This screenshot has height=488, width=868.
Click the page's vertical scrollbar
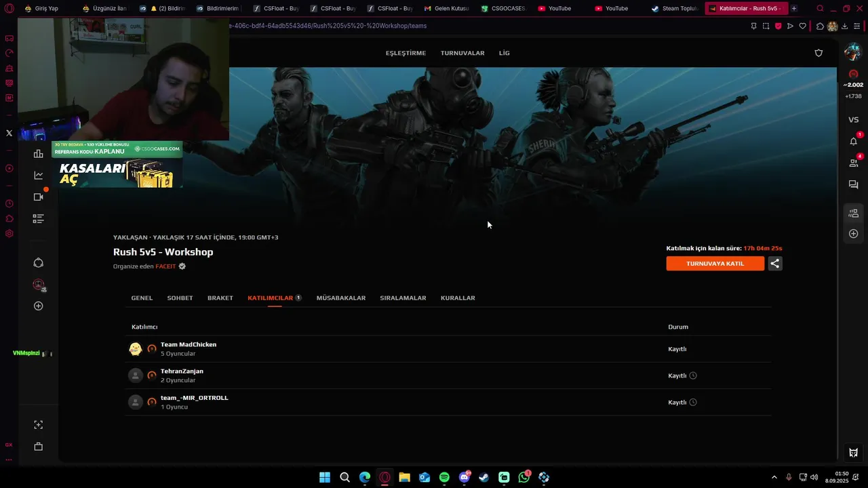click(838, 264)
